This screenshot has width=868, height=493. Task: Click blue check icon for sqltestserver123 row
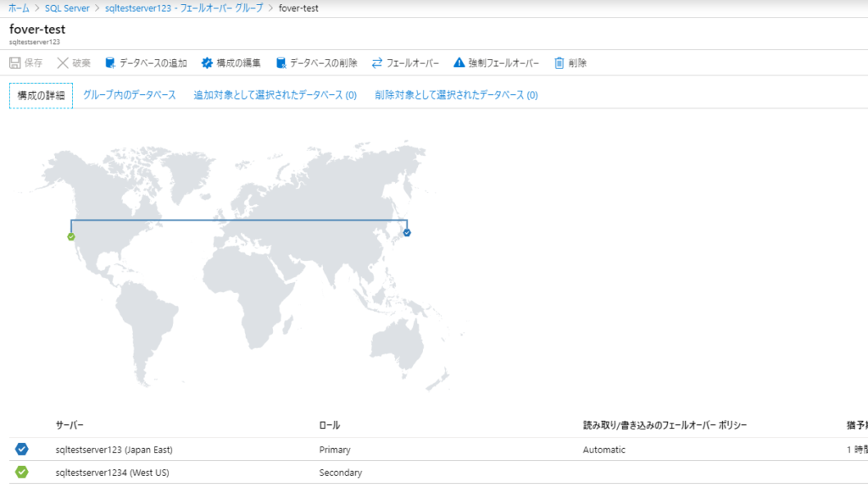point(21,449)
